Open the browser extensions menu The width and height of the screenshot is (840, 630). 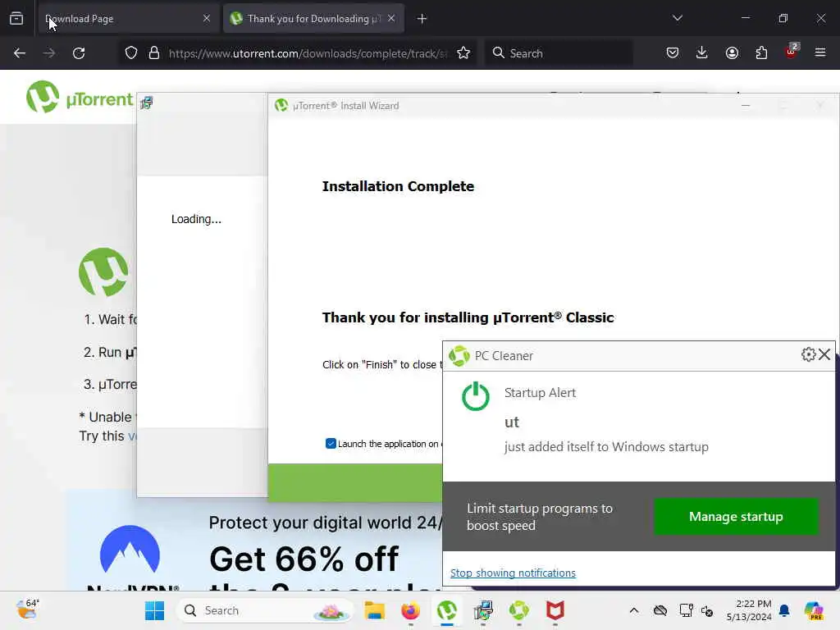[x=761, y=52]
